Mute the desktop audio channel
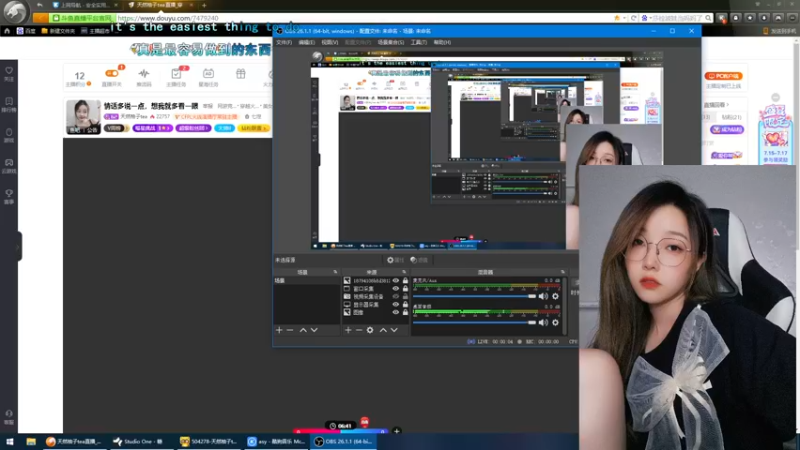800x450 pixels. click(543, 322)
